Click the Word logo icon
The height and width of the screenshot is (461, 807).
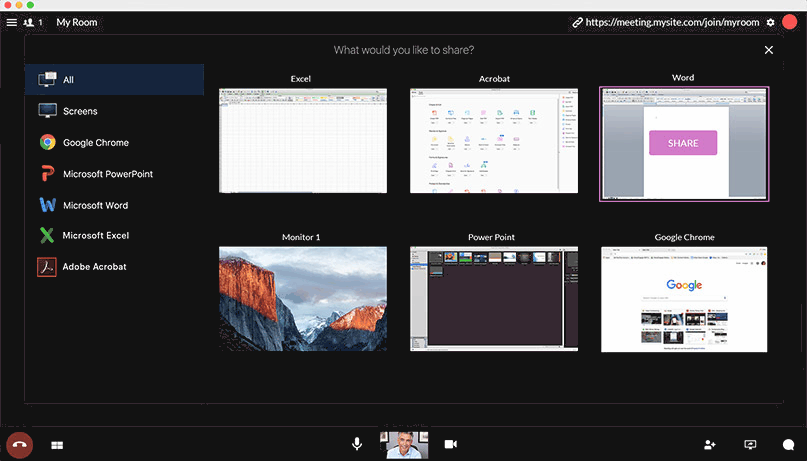pyautogui.click(x=47, y=205)
